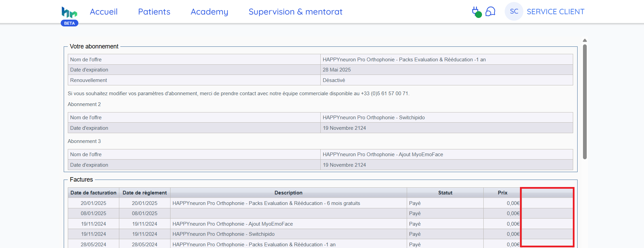Viewport: 644px width, 248px height.
Task: Open the Academy section
Action: [209, 12]
